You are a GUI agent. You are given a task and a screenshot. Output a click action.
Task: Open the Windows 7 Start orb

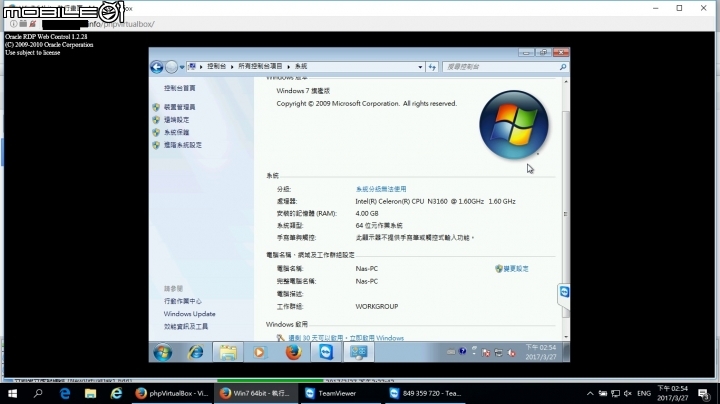tap(163, 353)
